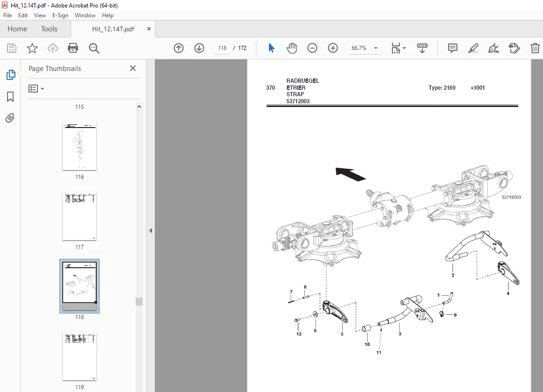Click the thumbnail label 115
The width and height of the screenshot is (543, 392).
pyautogui.click(x=80, y=107)
